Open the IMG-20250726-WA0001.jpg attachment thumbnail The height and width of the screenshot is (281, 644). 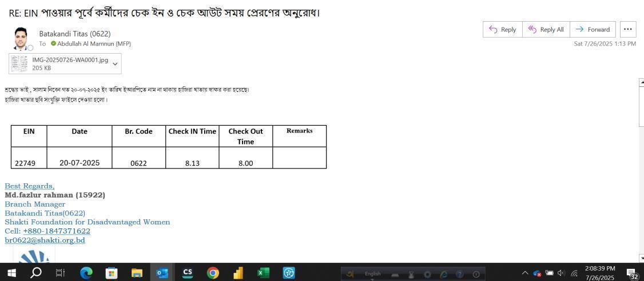coord(19,64)
